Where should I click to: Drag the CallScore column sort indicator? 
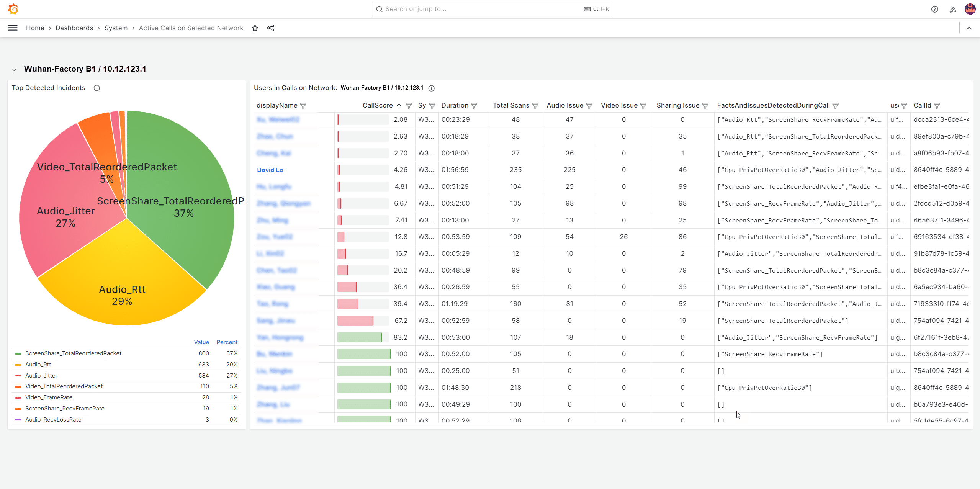click(x=399, y=105)
